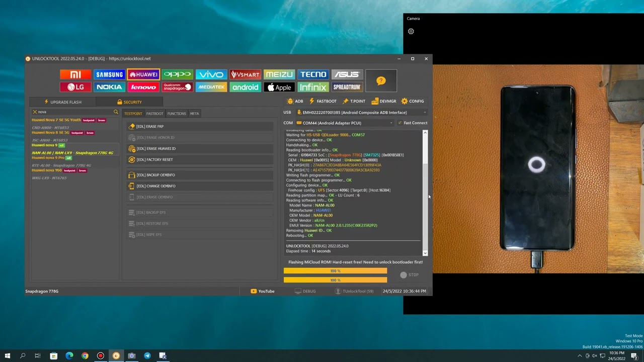644x362 pixels.
Task: Open the Functions sub-tab
Action: [x=177, y=114]
